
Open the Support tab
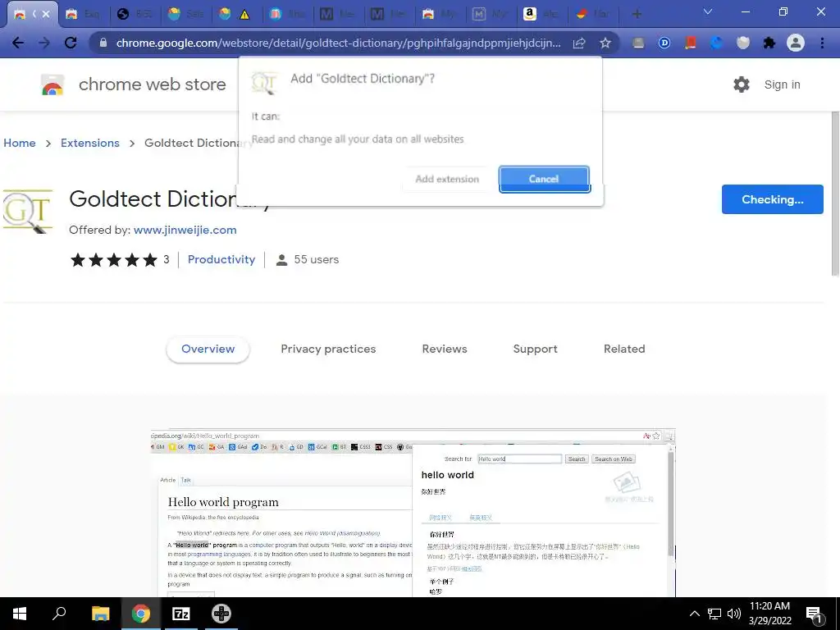[x=535, y=349]
